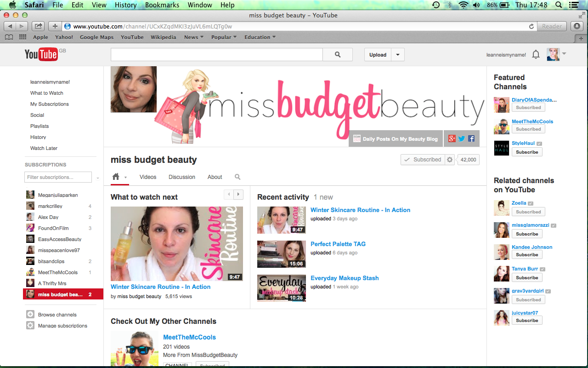Toggle Subscribed for grav3yardgirl

coord(528,299)
